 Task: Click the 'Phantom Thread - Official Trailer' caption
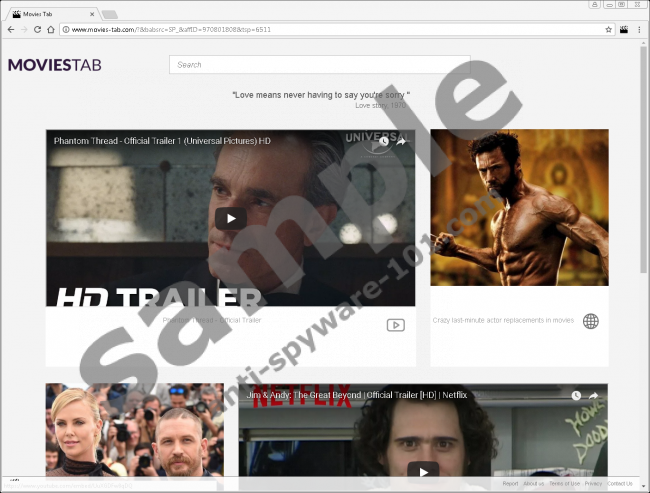212,320
